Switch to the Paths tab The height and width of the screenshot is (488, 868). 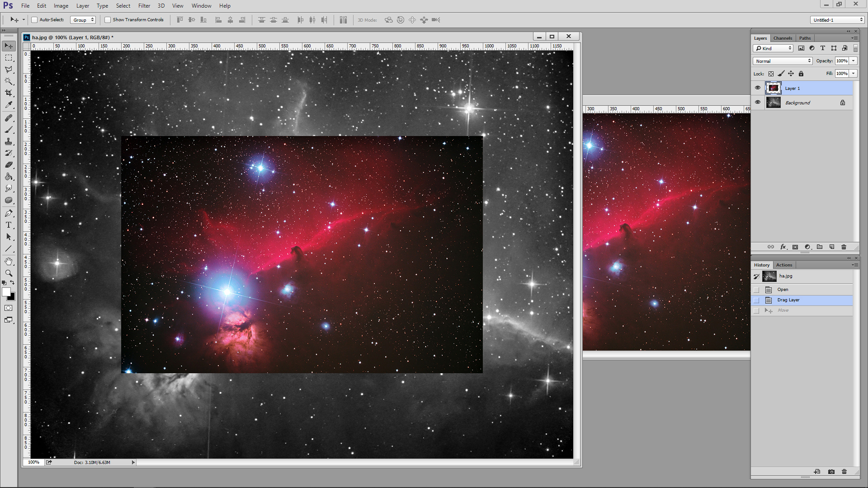click(x=805, y=38)
